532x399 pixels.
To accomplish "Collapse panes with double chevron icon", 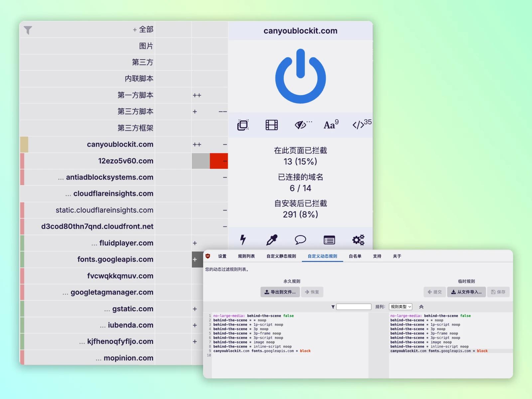I will (x=421, y=307).
